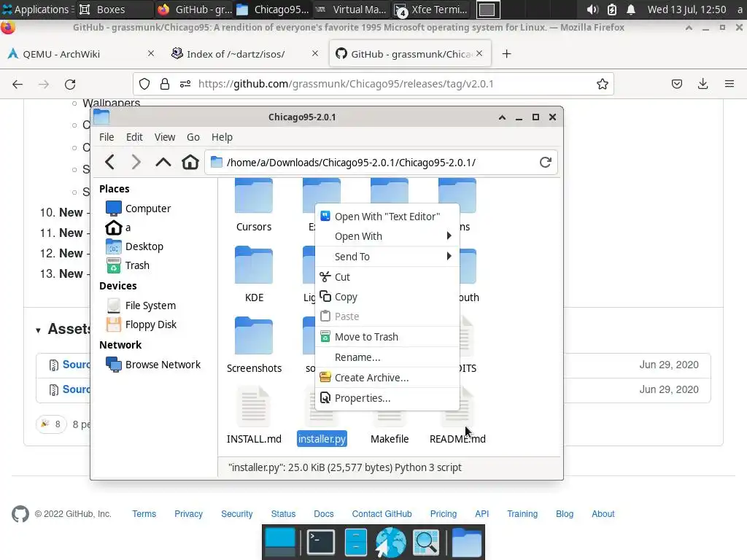Open the Cursors folder

253,206
